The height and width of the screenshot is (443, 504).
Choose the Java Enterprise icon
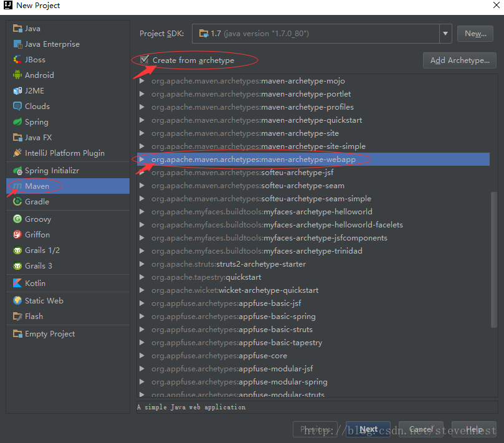pos(17,44)
